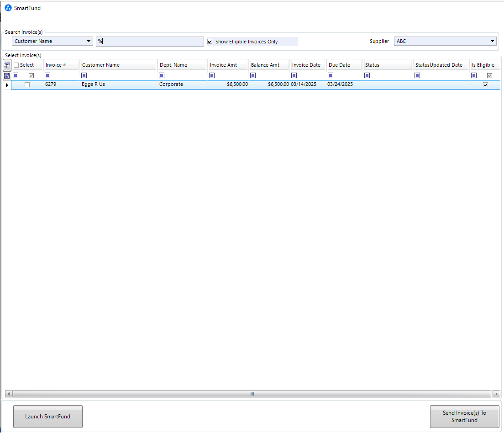This screenshot has height=433, width=504.
Task: Click the Invoice Amt cell $6,500.00
Action: point(228,84)
